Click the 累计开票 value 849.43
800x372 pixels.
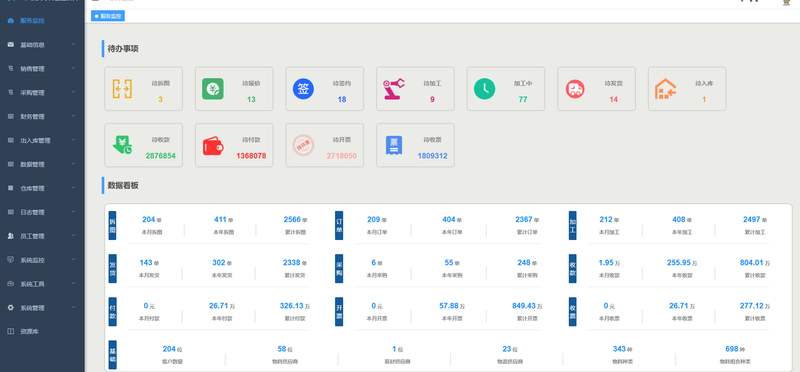pyautogui.click(x=524, y=306)
